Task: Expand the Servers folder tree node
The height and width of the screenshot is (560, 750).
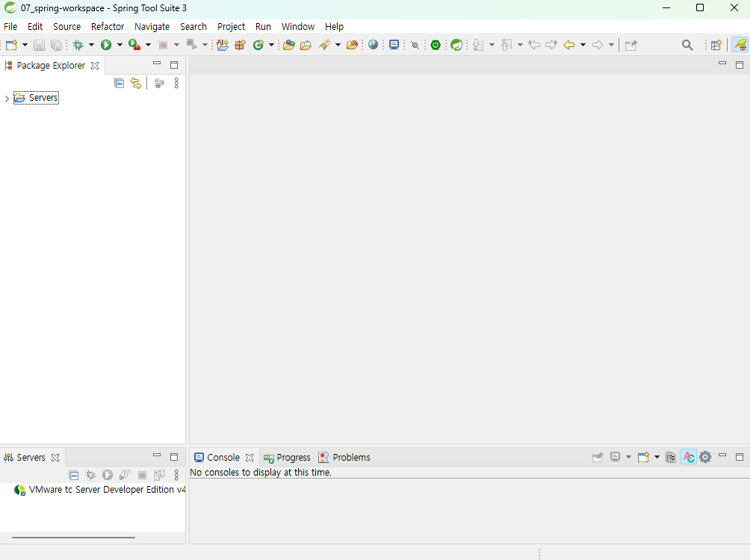Action: coord(7,99)
